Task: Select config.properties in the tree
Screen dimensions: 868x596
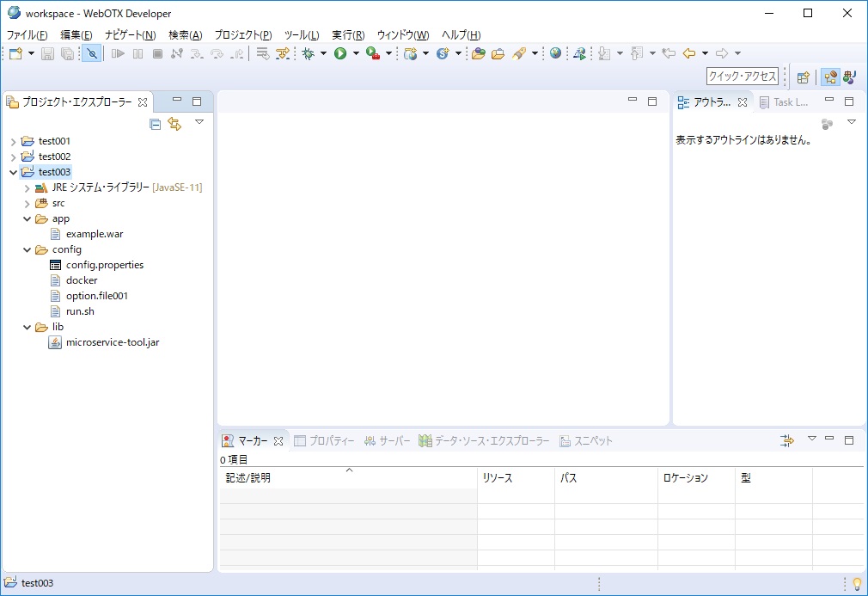Action: coord(104,265)
